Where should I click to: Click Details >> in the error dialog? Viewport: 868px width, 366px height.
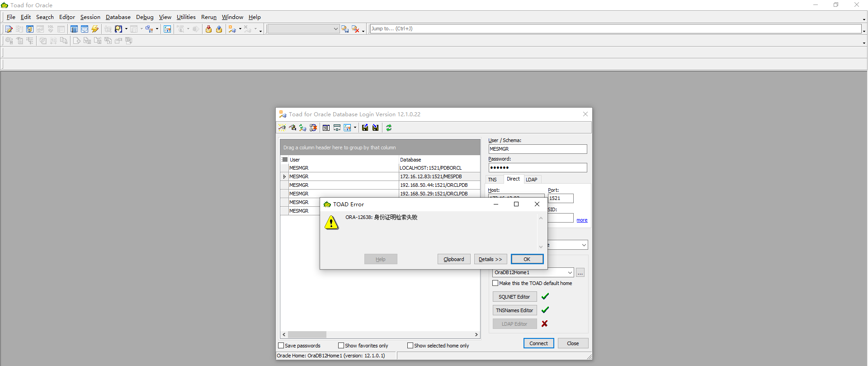tap(491, 259)
